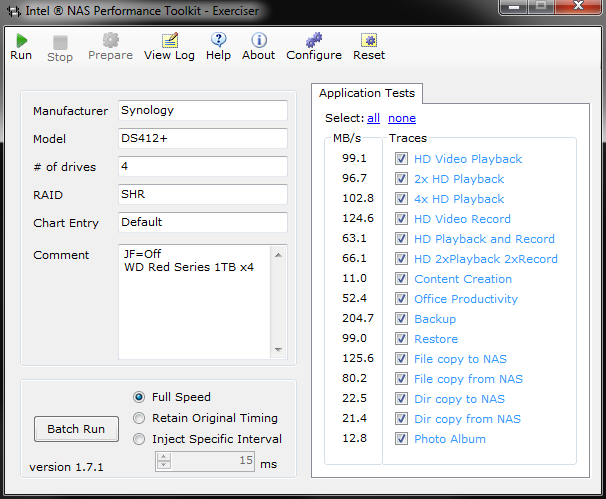
Task: Open the Help question-mark icon
Action: click(x=218, y=40)
